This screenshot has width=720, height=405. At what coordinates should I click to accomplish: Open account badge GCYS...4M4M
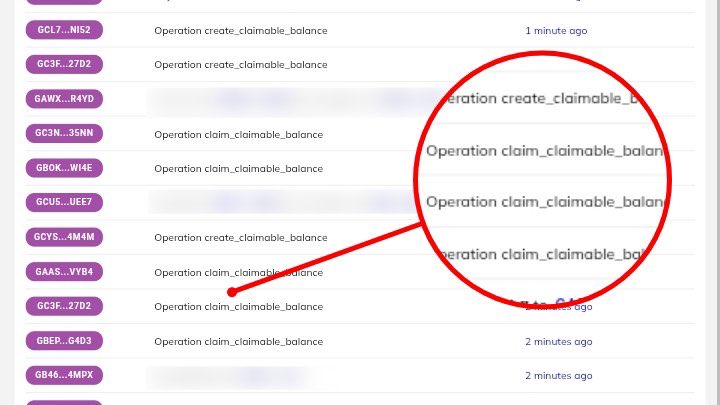[64, 237]
